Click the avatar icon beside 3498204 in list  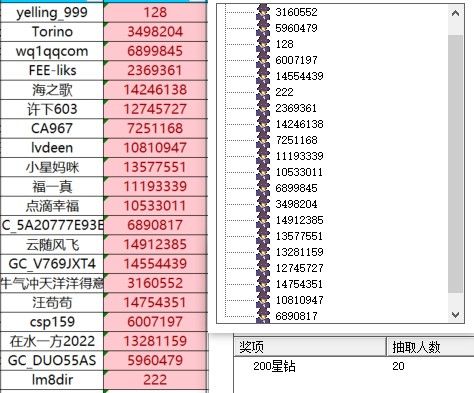[x=263, y=204]
